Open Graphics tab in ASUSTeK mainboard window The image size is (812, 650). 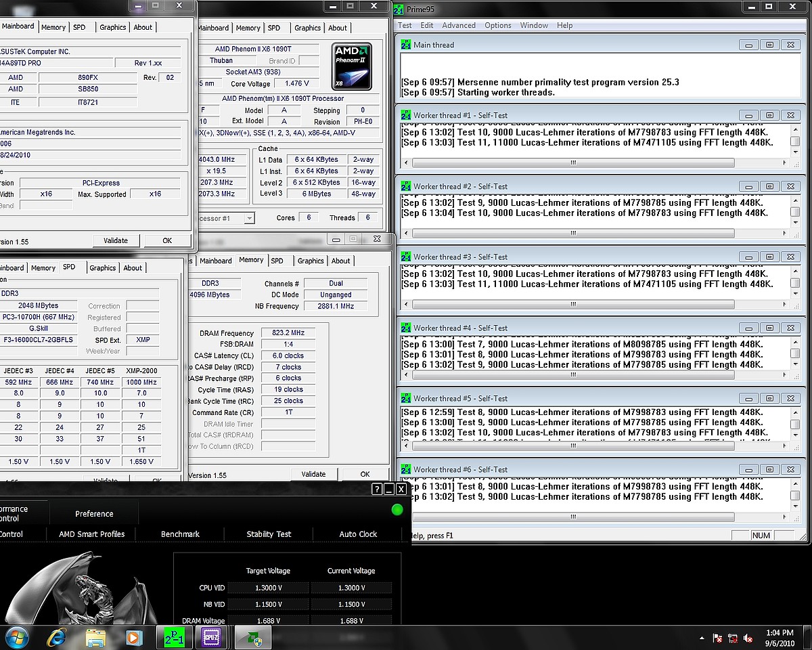point(113,27)
